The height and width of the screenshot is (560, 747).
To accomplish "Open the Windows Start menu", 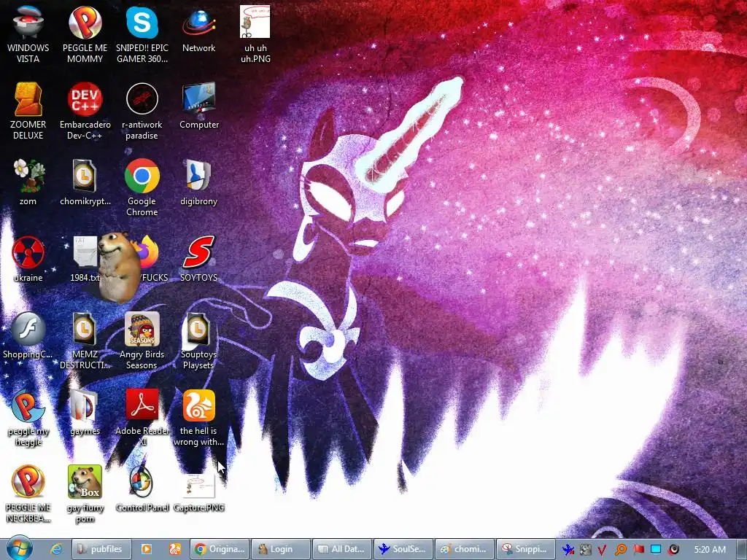I will [x=20, y=548].
